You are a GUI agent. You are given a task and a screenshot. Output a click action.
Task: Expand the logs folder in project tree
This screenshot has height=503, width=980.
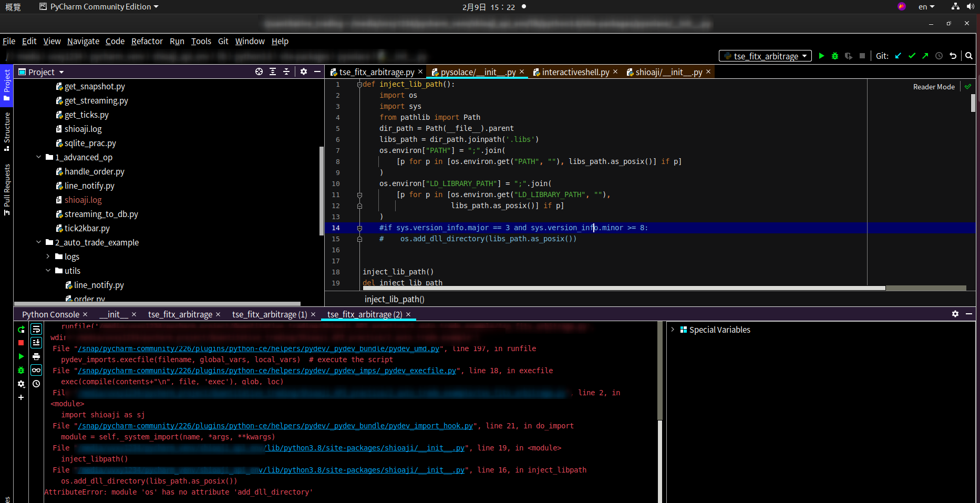[x=48, y=256]
